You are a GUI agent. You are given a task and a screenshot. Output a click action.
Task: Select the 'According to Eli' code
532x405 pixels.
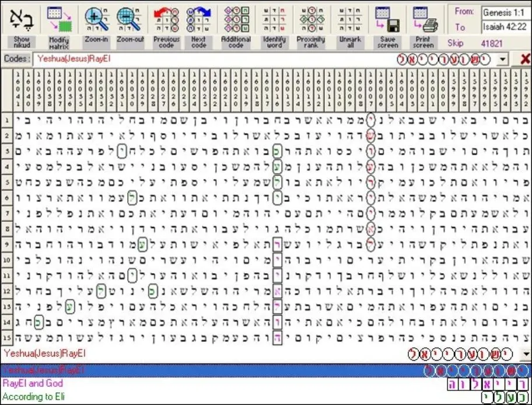[x=266, y=396]
